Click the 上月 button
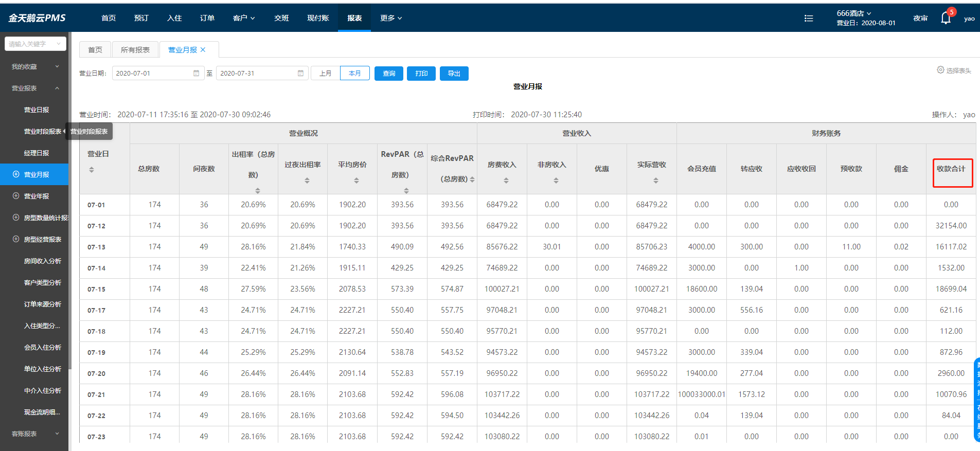Screen dimensions: 980x451 click(x=325, y=73)
